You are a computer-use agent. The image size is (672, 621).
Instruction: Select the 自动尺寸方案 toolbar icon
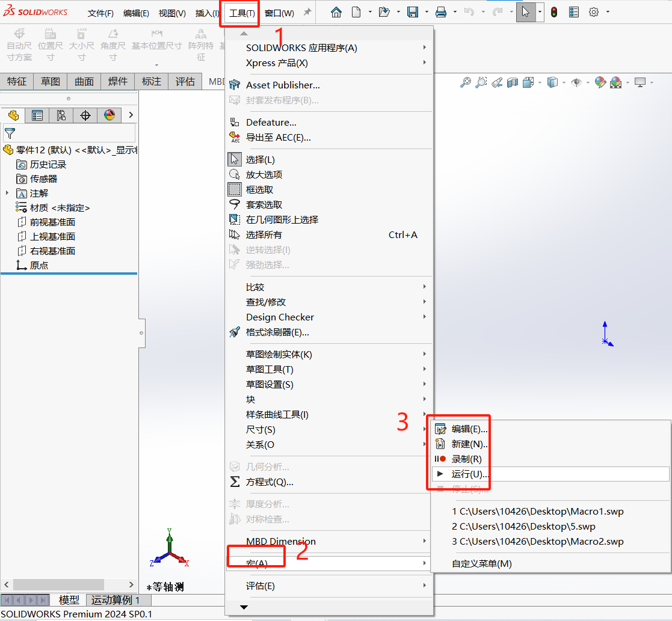point(19,42)
